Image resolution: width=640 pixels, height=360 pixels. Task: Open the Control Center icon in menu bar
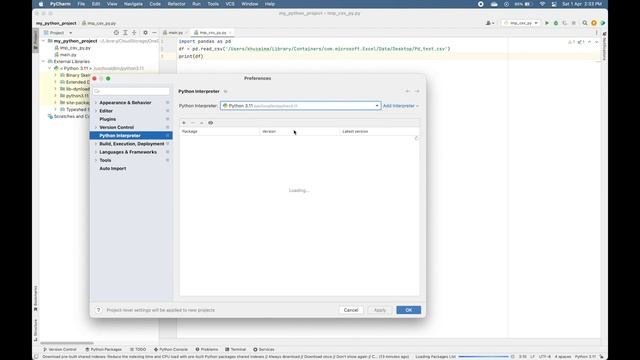554,4
